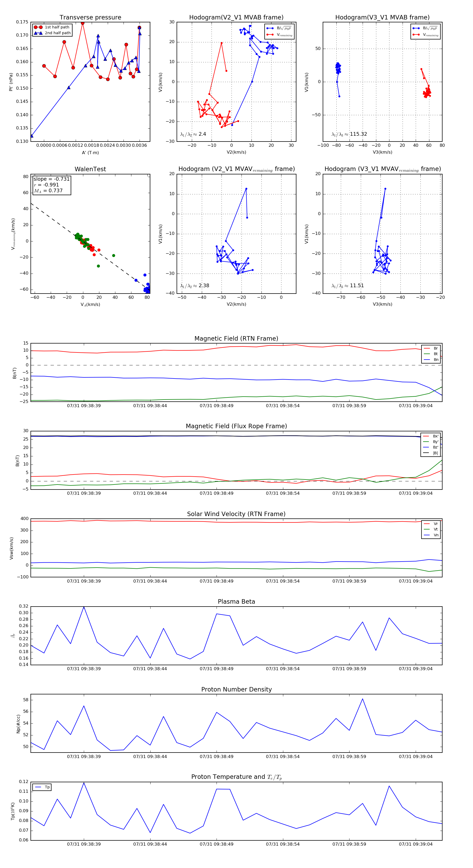Click the "Magnetic Field (Flux Rope Frame)" title
The width and height of the screenshot is (473, 868).
pyautogui.click(x=236, y=426)
